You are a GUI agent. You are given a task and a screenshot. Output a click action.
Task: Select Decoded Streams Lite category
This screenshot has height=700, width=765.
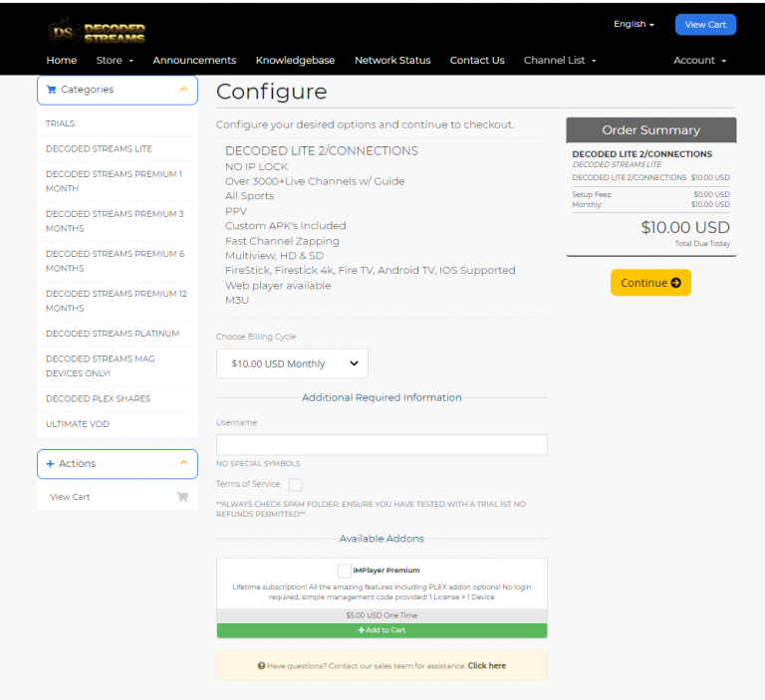click(118, 148)
